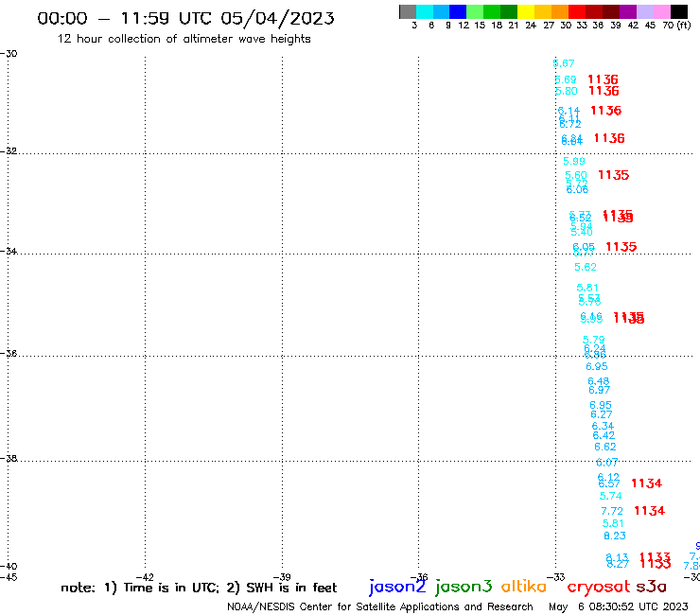The height and width of the screenshot is (615, 700).
Task: Click the red '1136' time beside 5.69
Action: click(x=604, y=79)
